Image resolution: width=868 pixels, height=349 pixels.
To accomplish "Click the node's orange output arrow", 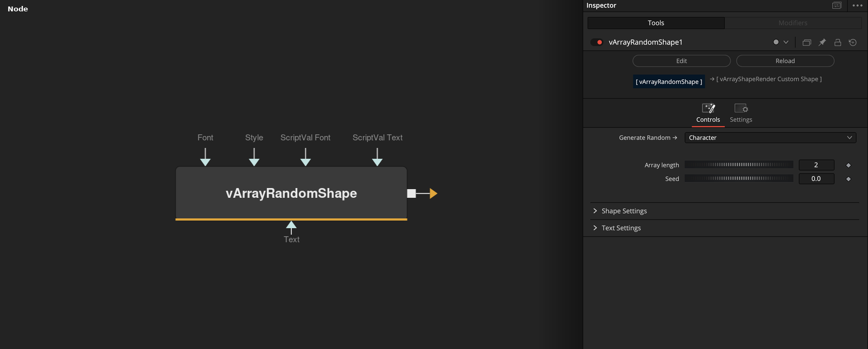I will 433,193.
